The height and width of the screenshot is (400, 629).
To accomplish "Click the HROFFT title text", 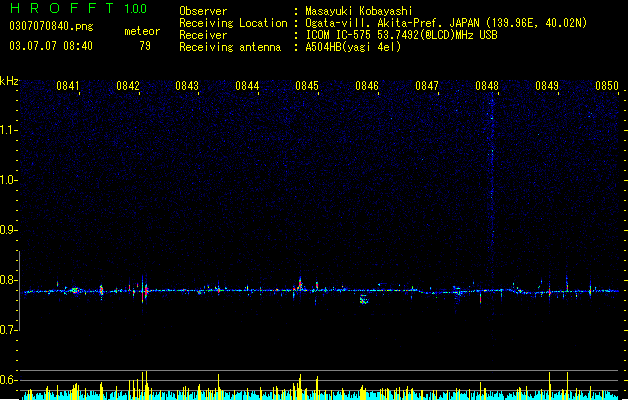I will point(63,8).
